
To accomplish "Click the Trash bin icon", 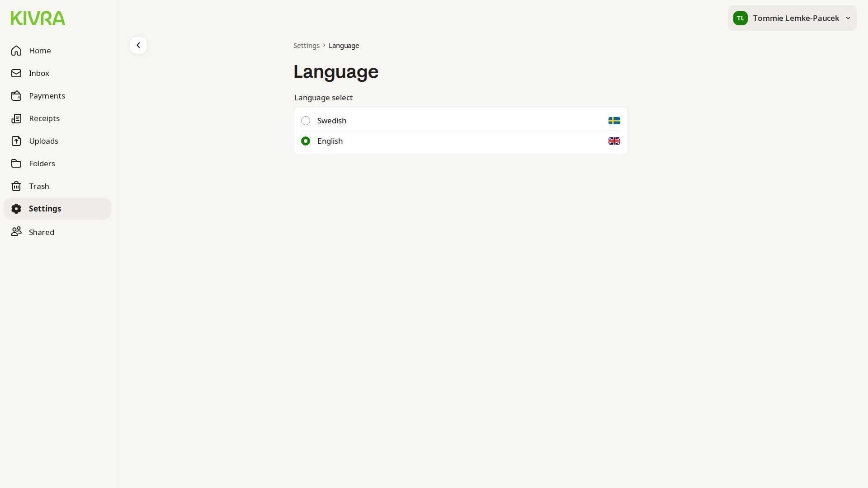I will point(16,186).
